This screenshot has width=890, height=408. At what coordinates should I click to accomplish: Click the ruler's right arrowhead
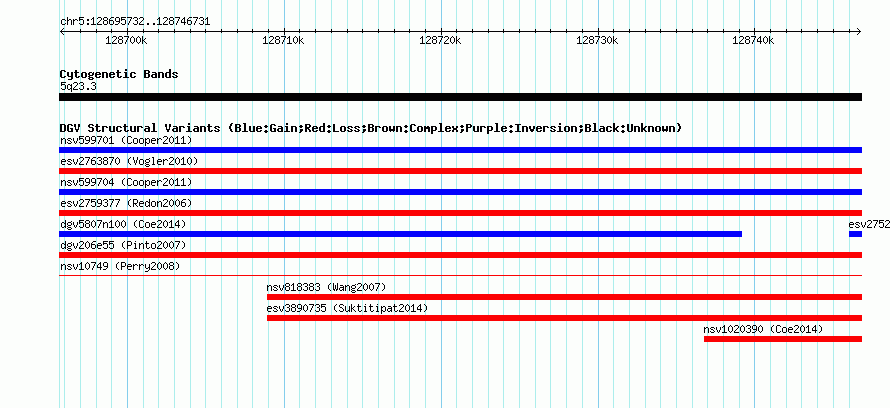click(859, 32)
